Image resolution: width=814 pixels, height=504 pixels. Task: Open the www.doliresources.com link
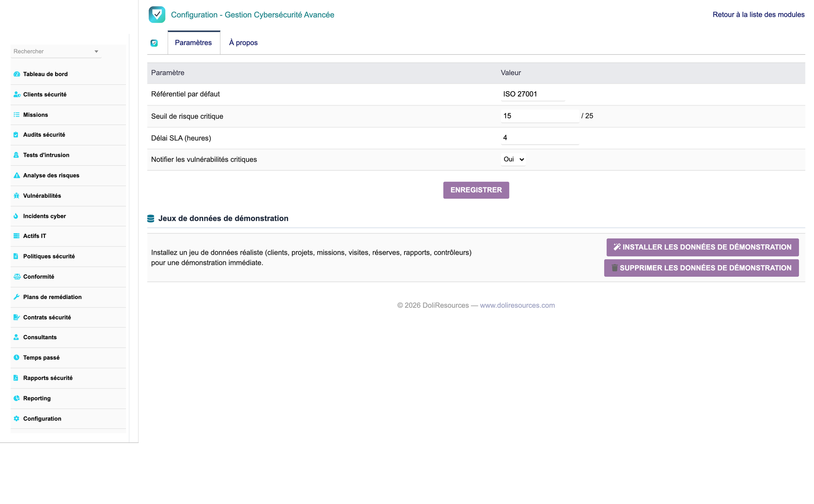coord(517,305)
